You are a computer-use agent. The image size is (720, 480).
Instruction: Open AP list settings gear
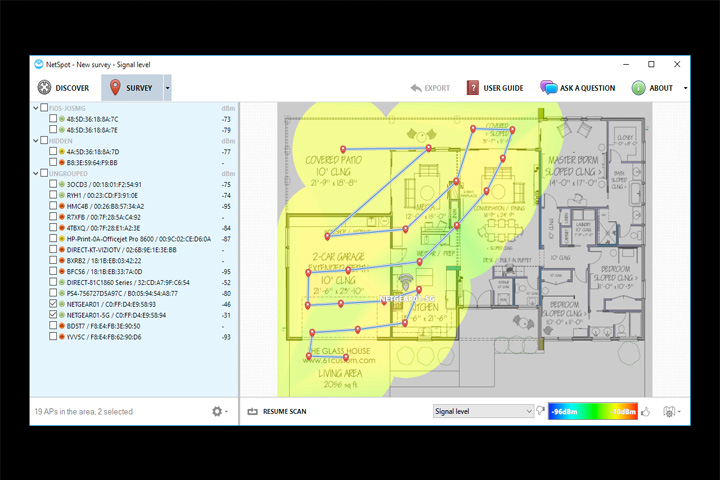(217, 412)
